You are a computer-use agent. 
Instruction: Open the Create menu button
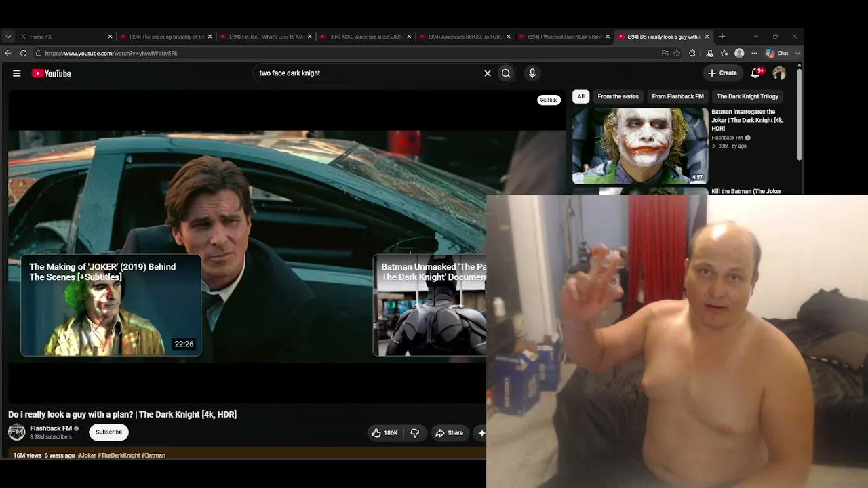[722, 73]
